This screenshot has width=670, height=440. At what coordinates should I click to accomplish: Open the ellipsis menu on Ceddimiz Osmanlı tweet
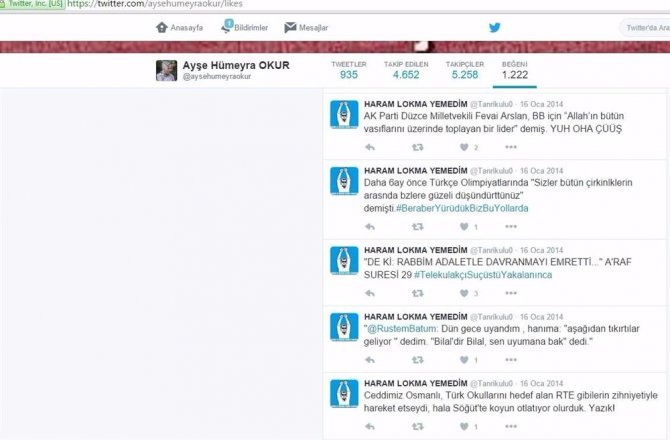509,426
